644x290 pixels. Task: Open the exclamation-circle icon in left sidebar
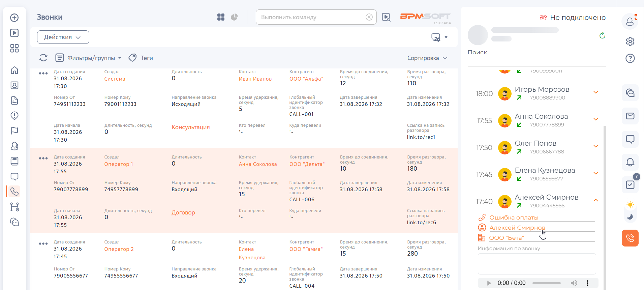pyautogui.click(x=14, y=116)
